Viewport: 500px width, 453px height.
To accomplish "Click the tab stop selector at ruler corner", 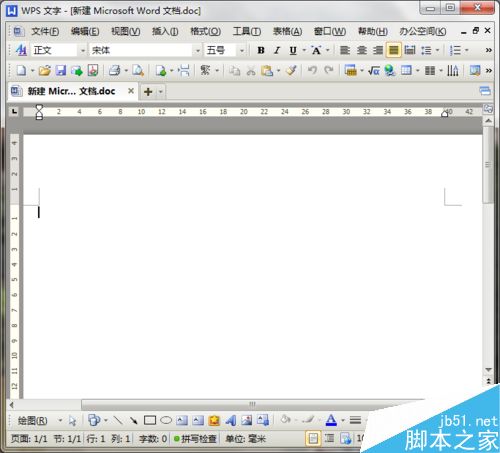I will tap(14, 111).
